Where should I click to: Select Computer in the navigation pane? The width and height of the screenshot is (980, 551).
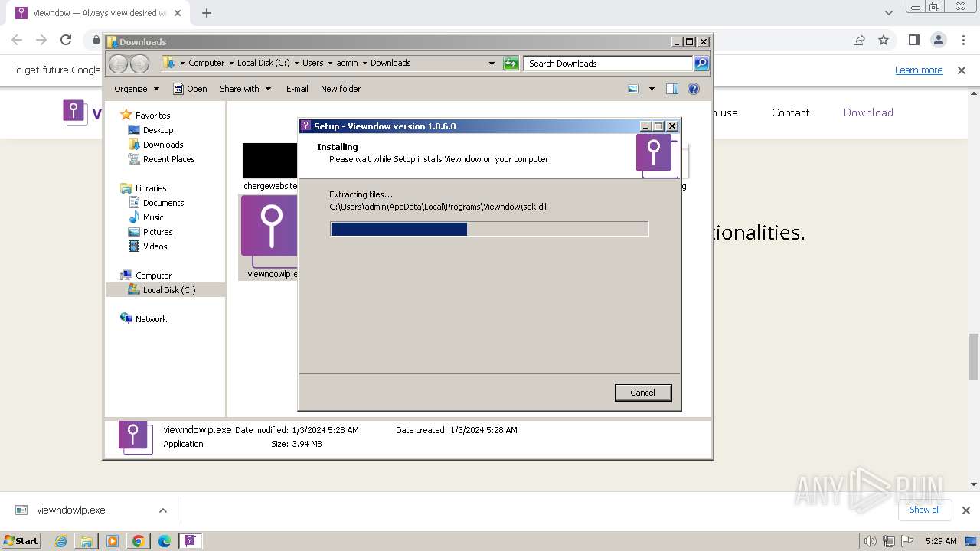click(153, 275)
